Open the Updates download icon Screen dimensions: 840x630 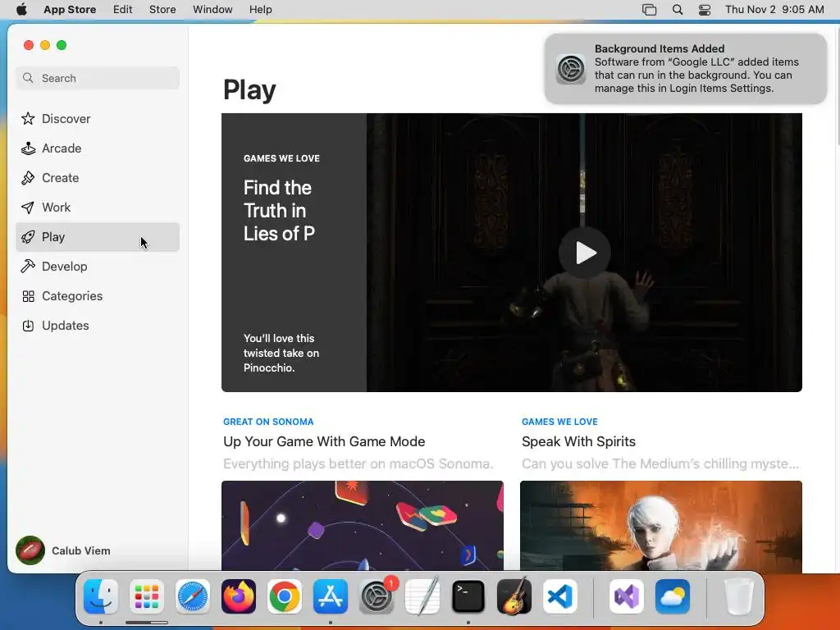click(28, 325)
